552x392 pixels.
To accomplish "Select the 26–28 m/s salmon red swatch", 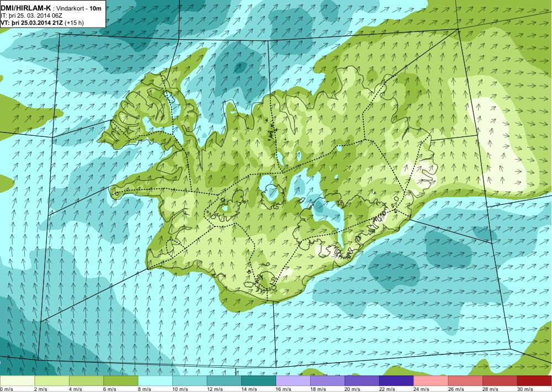I will (x=466, y=381).
